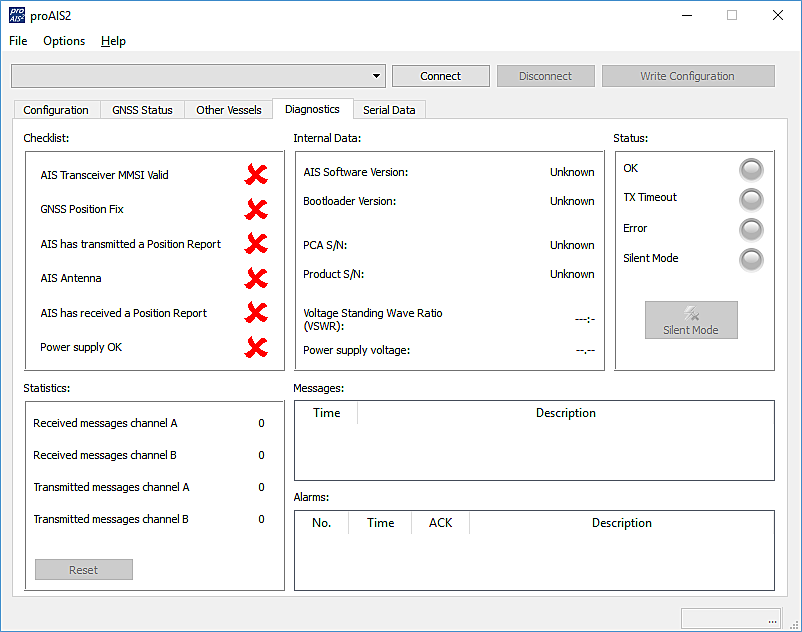
Task: Open the Options menu
Action: (x=64, y=41)
